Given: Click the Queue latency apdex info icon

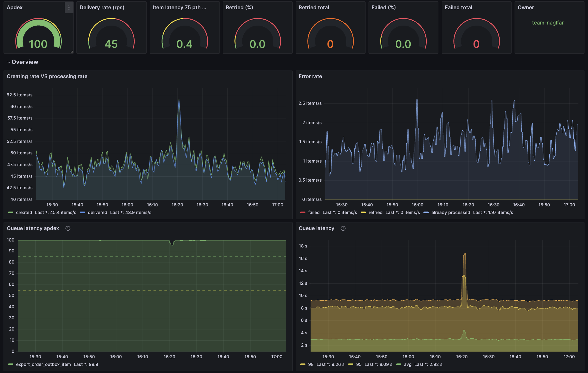Looking at the screenshot, I should coord(68,228).
